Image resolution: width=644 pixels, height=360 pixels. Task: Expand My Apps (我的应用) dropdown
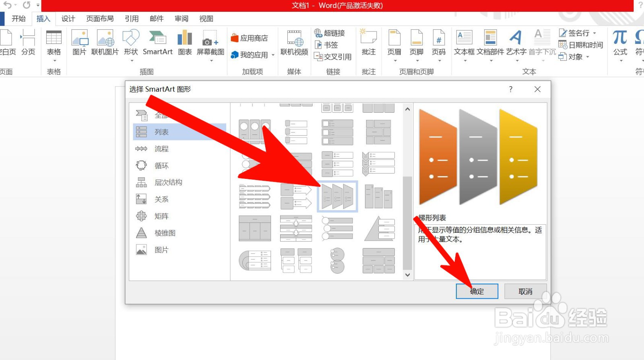point(273,55)
